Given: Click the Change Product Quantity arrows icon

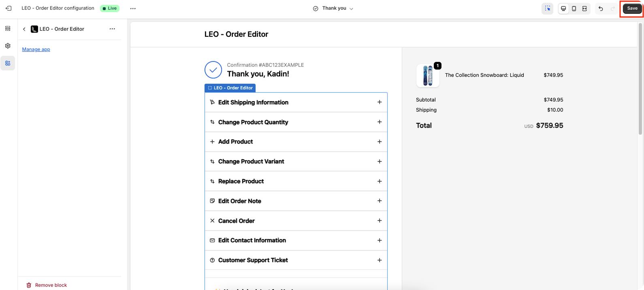Looking at the screenshot, I should (x=212, y=122).
